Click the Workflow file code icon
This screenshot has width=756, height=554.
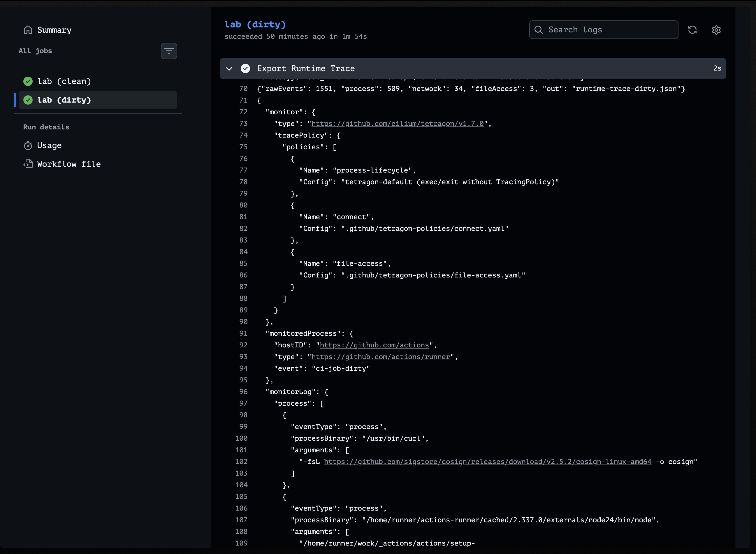(28, 164)
